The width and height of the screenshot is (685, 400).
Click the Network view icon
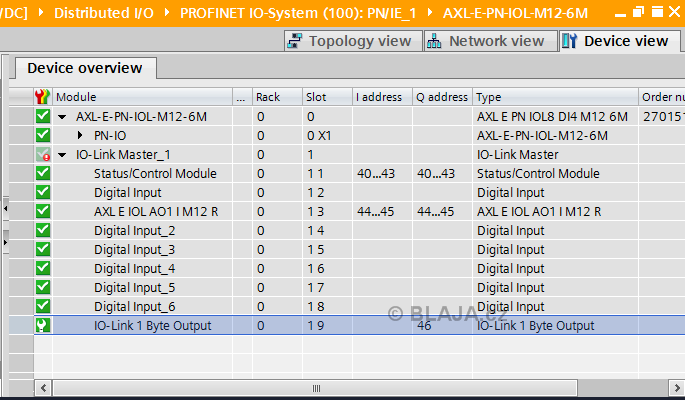pyautogui.click(x=434, y=41)
